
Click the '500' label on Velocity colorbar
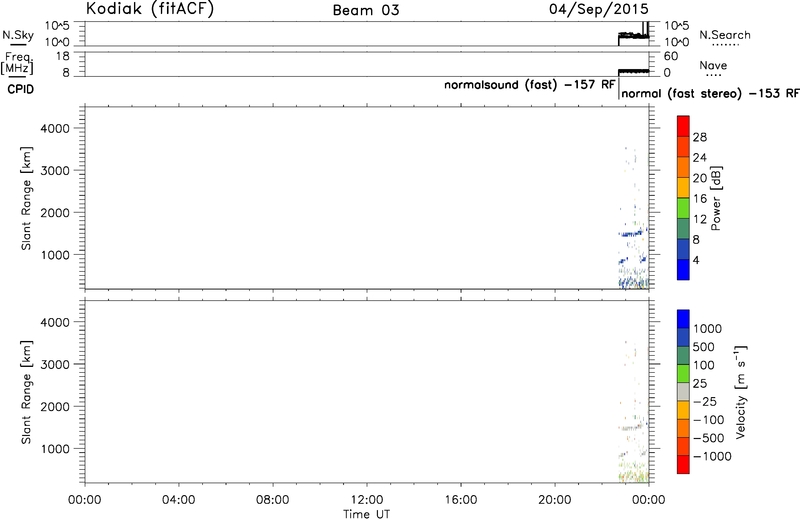[704, 347]
